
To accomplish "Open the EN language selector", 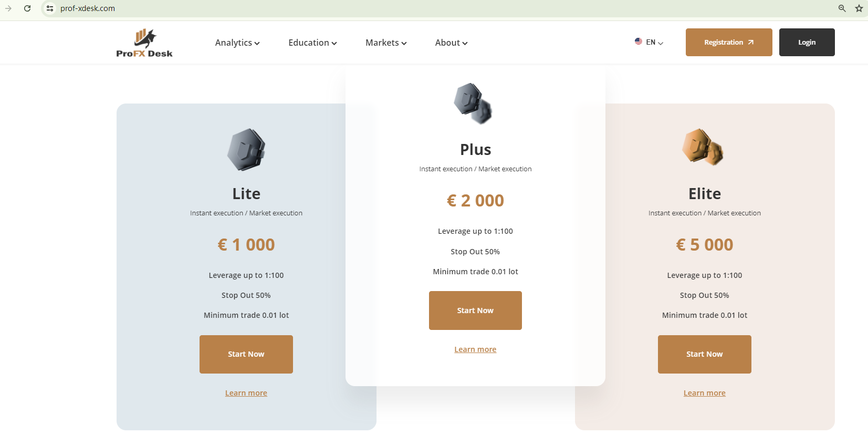I will 649,43.
